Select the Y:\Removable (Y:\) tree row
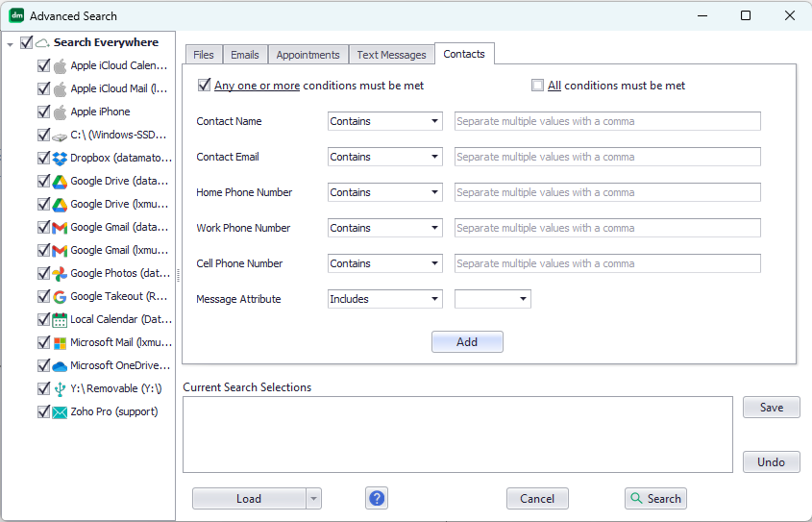812x522 pixels. [116, 389]
